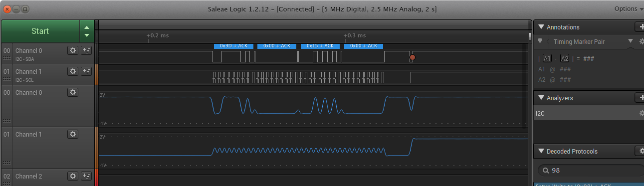Open settings gear for analog Channel 1
The width and height of the screenshot is (644, 186).
[x=73, y=134]
